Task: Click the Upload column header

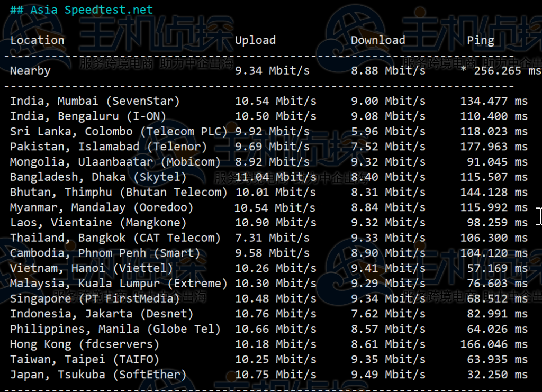Action: pos(255,40)
